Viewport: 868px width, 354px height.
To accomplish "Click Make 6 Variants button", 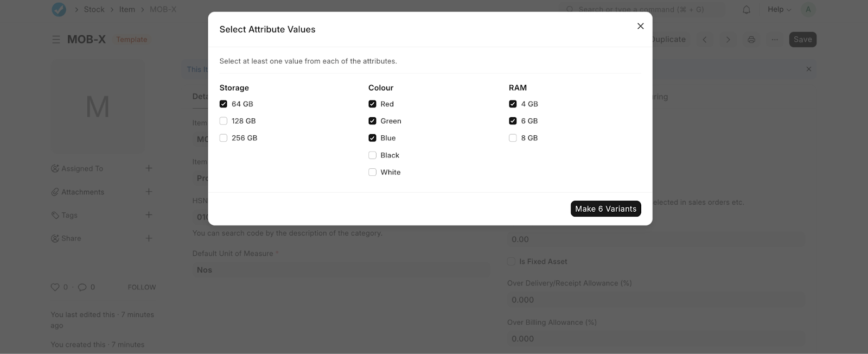I will click(605, 209).
